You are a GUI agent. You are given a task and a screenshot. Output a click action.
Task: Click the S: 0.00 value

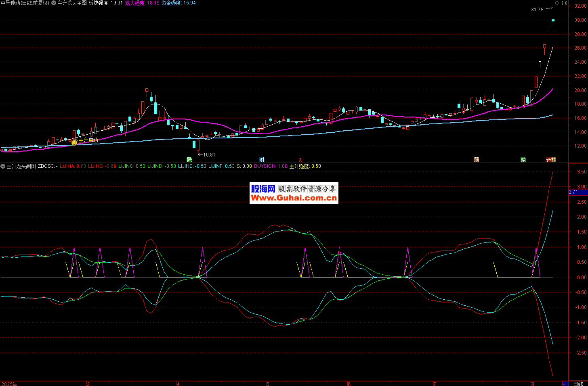click(x=244, y=166)
